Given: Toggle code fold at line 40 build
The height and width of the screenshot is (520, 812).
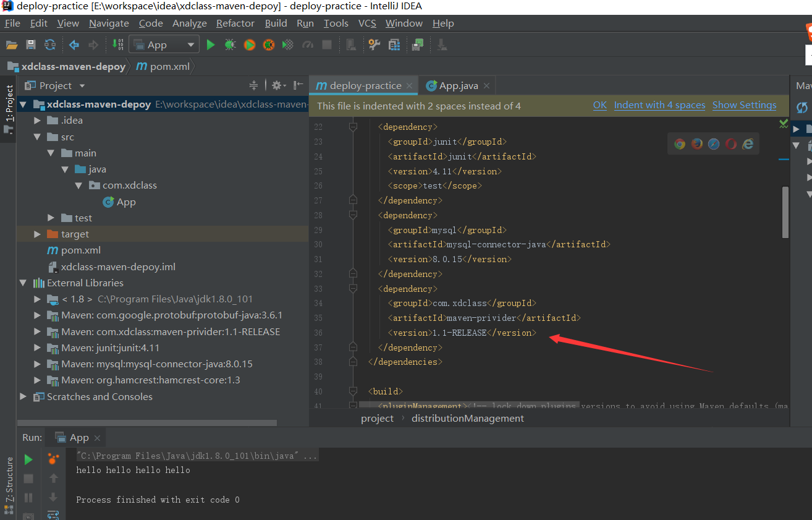Looking at the screenshot, I should coord(353,391).
